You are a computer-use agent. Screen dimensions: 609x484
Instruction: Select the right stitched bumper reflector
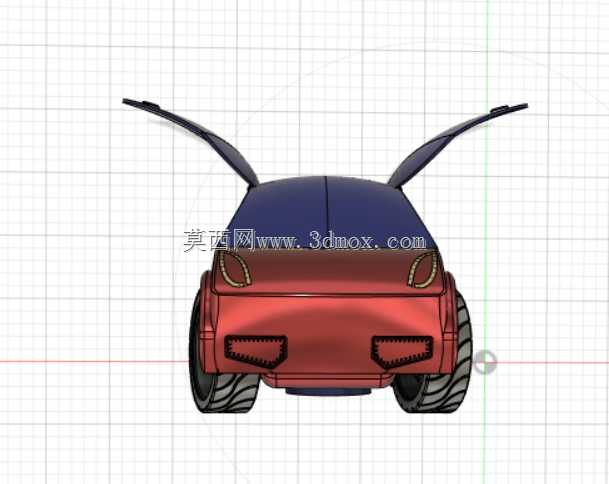click(402, 352)
